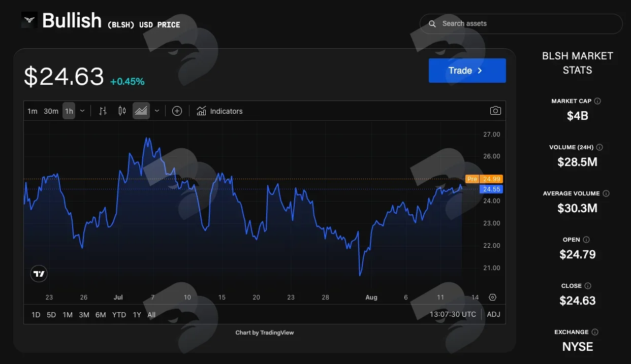Open the Indicators menu

(219, 111)
